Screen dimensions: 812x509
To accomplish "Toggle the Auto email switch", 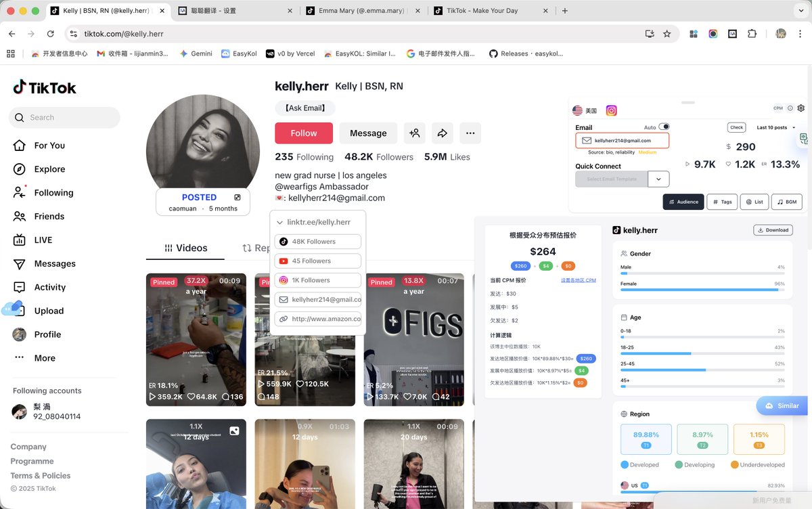I will pyautogui.click(x=664, y=127).
